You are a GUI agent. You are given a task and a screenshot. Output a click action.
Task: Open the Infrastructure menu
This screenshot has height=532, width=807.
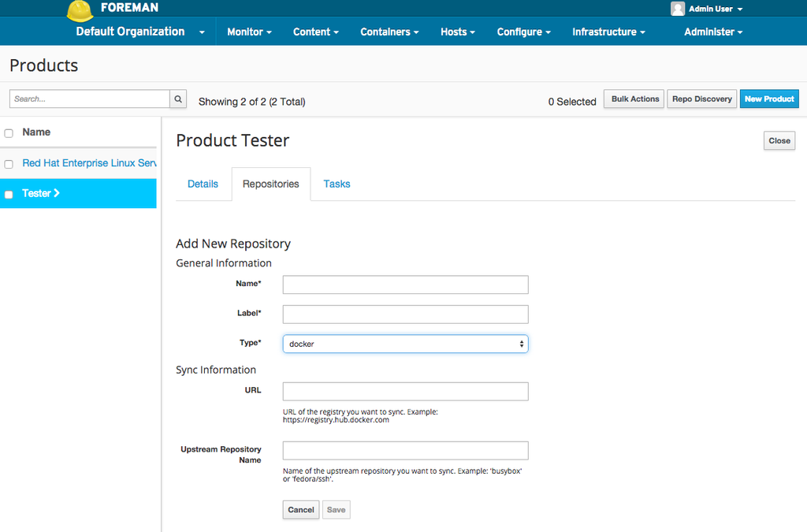[x=608, y=32]
